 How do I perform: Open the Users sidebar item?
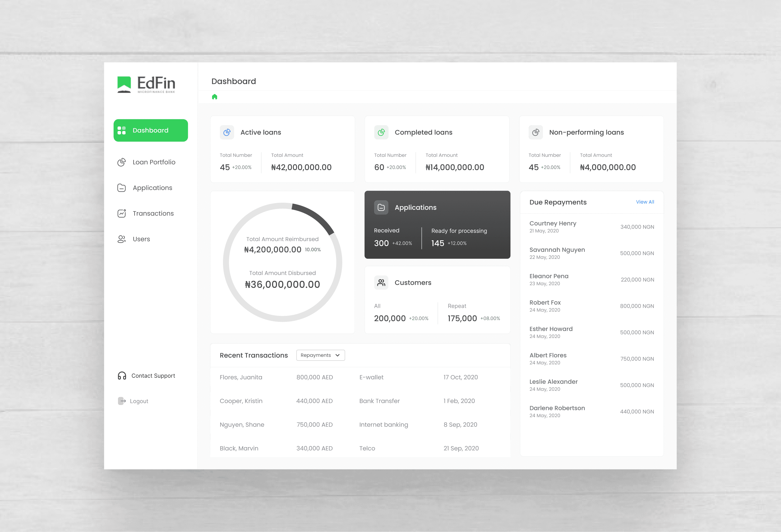tap(141, 239)
